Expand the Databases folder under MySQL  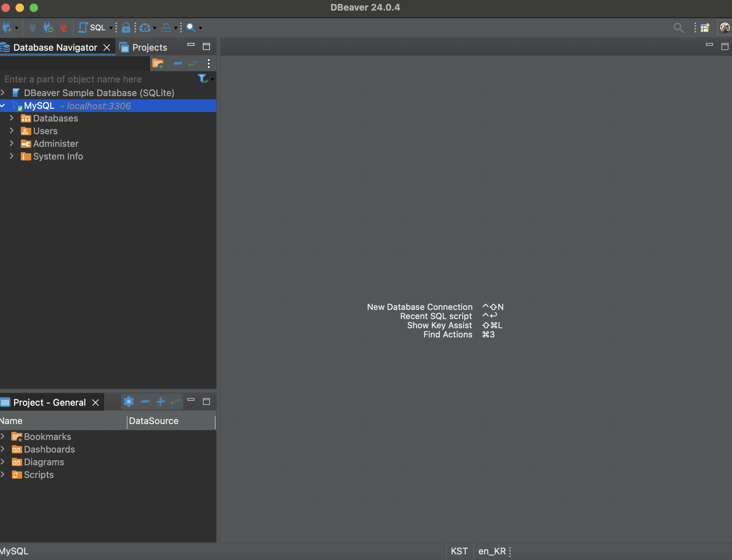pos(12,118)
